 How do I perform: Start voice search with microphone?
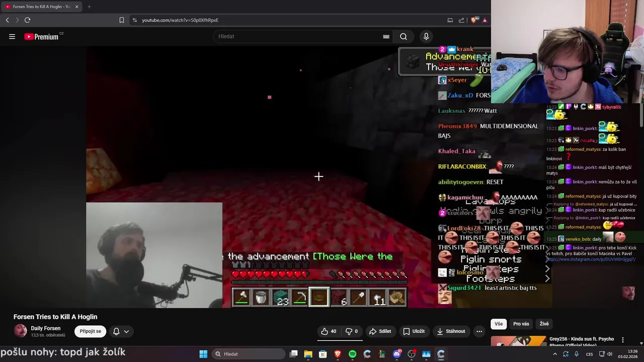[426, 36]
